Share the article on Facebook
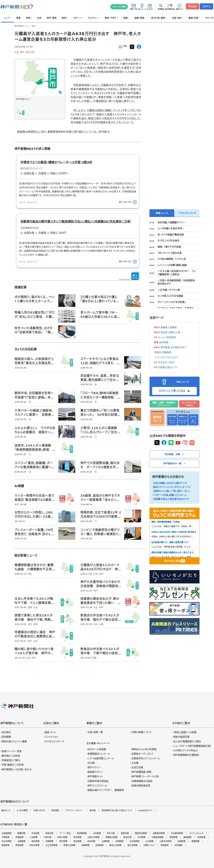The width and height of the screenshot is (214, 868). (x=139, y=47)
